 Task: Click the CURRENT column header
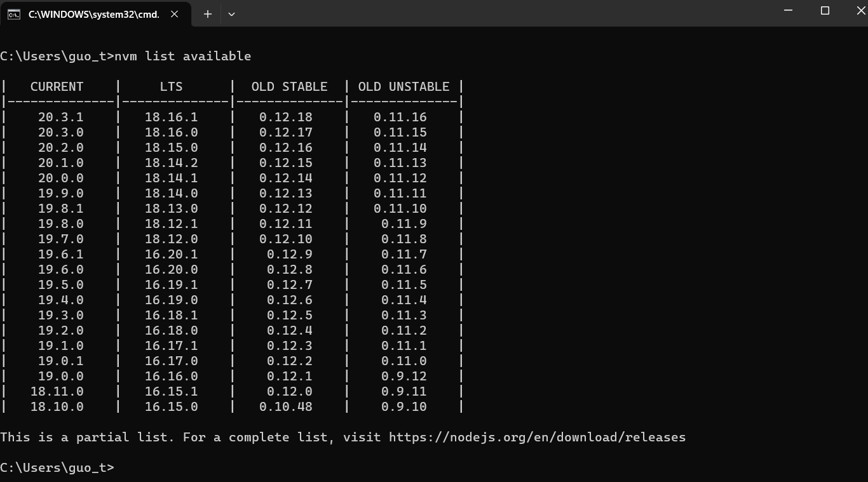tap(57, 87)
